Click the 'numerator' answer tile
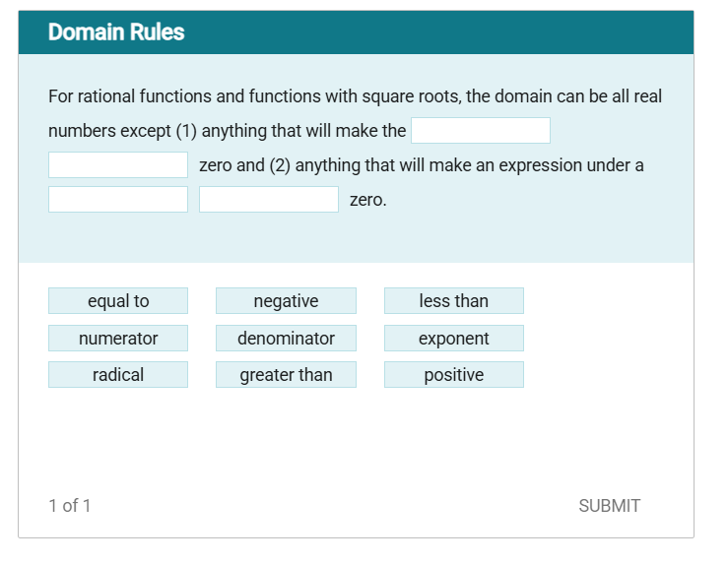728x564 pixels. click(118, 339)
